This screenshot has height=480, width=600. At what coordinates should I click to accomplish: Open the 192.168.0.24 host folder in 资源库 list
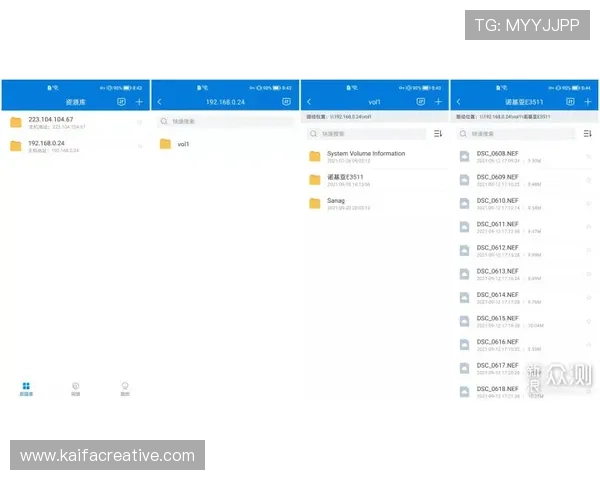coord(75,146)
